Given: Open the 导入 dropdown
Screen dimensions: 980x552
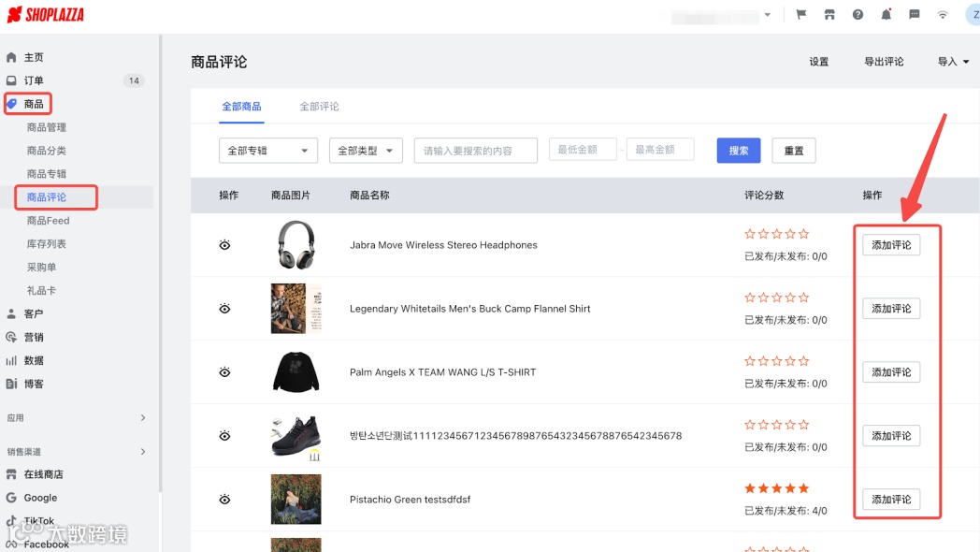Looking at the screenshot, I should click(953, 61).
